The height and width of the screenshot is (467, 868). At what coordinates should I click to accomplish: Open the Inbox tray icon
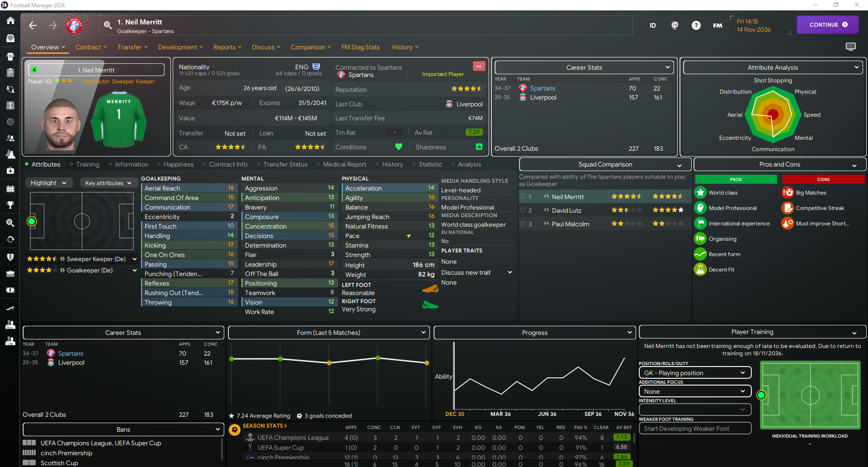(10, 38)
